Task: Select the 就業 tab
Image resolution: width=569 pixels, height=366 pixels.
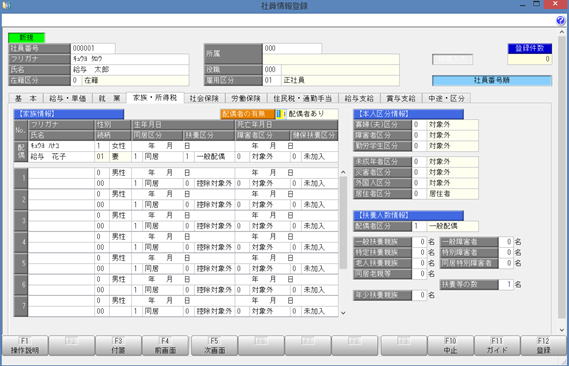Action: click(x=109, y=98)
